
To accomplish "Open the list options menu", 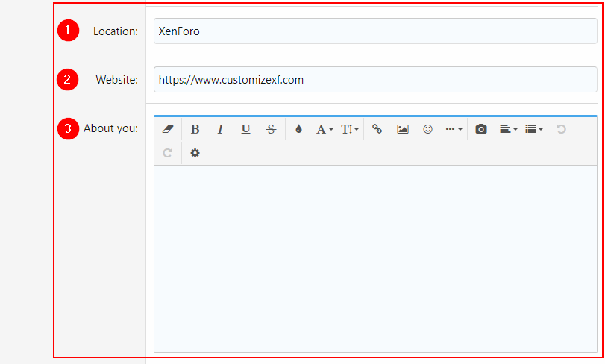I will (533, 129).
